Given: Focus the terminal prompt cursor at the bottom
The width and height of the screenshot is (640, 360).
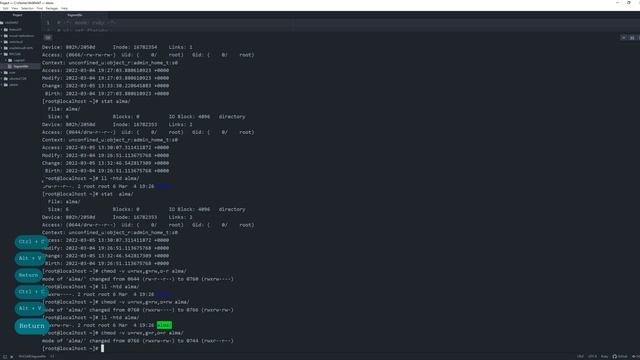Looking at the screenshot, I should coord(102,348).
